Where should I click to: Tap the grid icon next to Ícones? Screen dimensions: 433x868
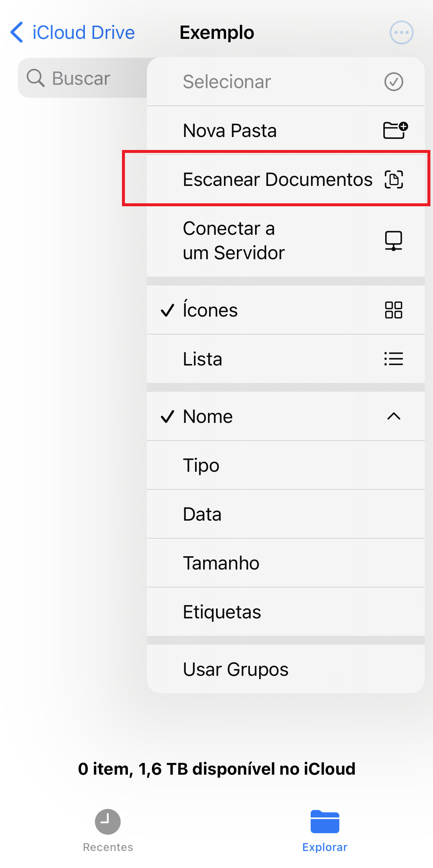tap(393, 310)
